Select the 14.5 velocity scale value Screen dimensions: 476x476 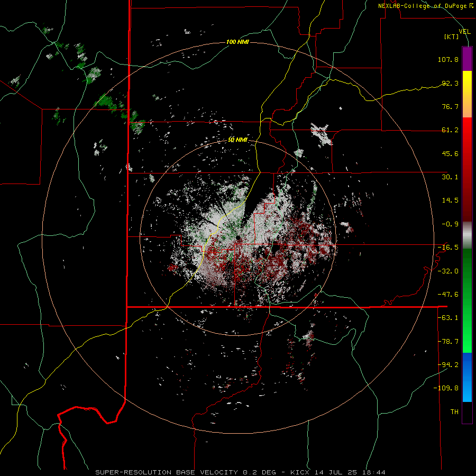tap(450, 200)
